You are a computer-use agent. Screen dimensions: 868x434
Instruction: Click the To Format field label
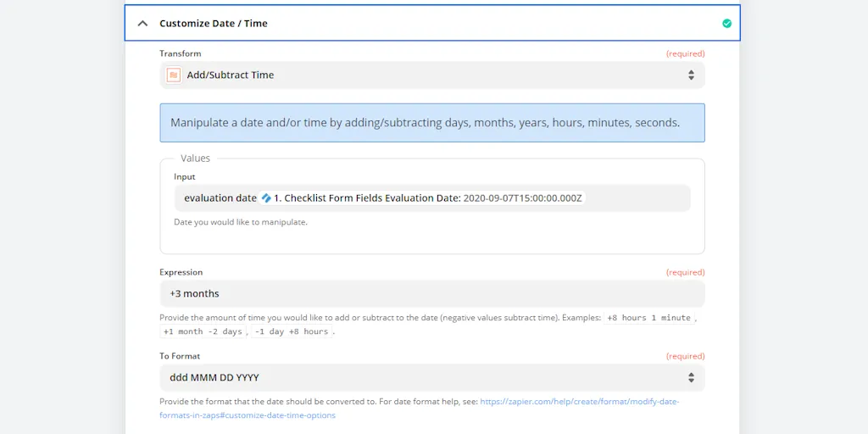click(180, 356)
